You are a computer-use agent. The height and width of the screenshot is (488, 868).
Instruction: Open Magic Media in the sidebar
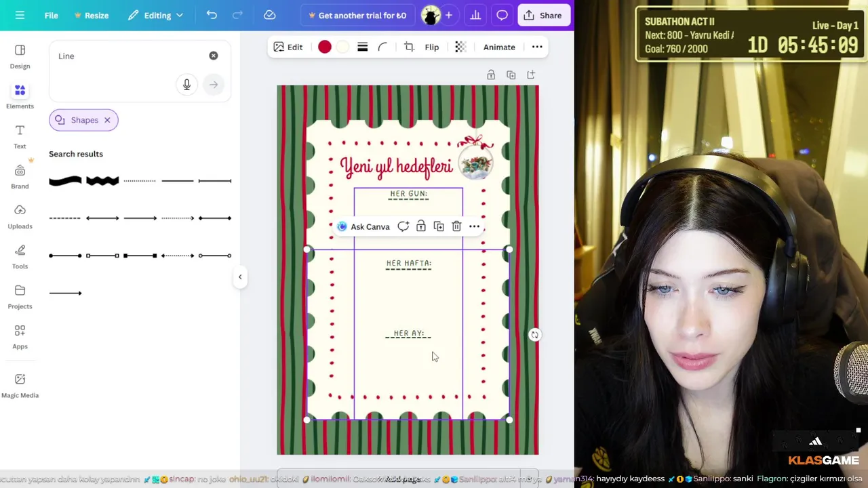tap(20, 386)
